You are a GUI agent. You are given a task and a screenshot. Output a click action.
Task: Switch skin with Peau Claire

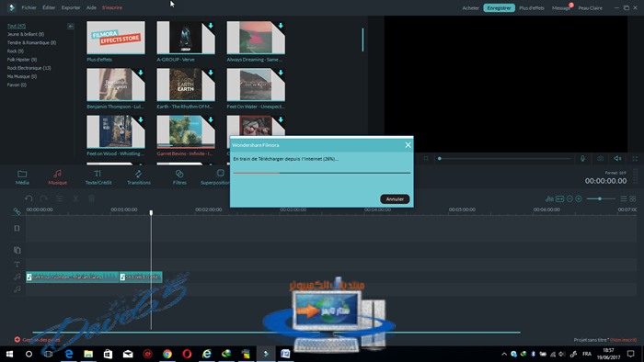click(x=591, y=7)
